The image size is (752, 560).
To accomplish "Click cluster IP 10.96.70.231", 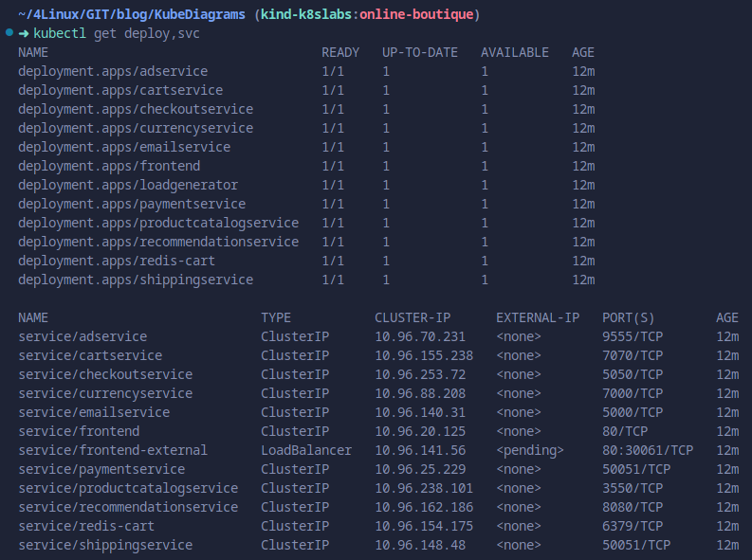I will 419,336.
